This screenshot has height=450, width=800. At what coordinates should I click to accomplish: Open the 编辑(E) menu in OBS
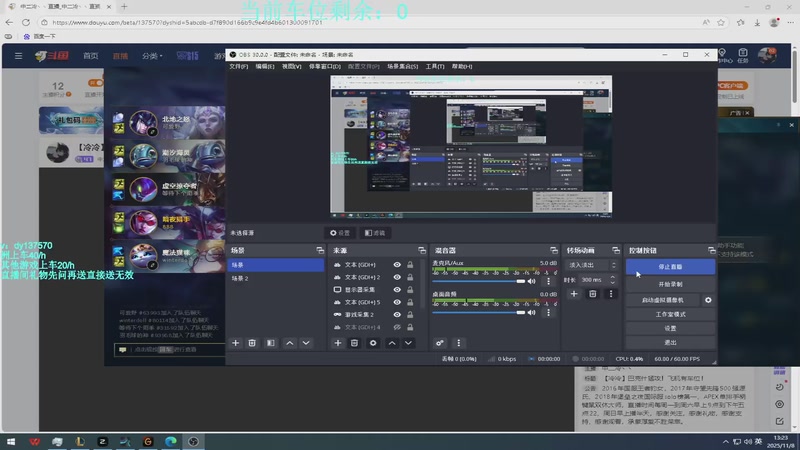265,66
